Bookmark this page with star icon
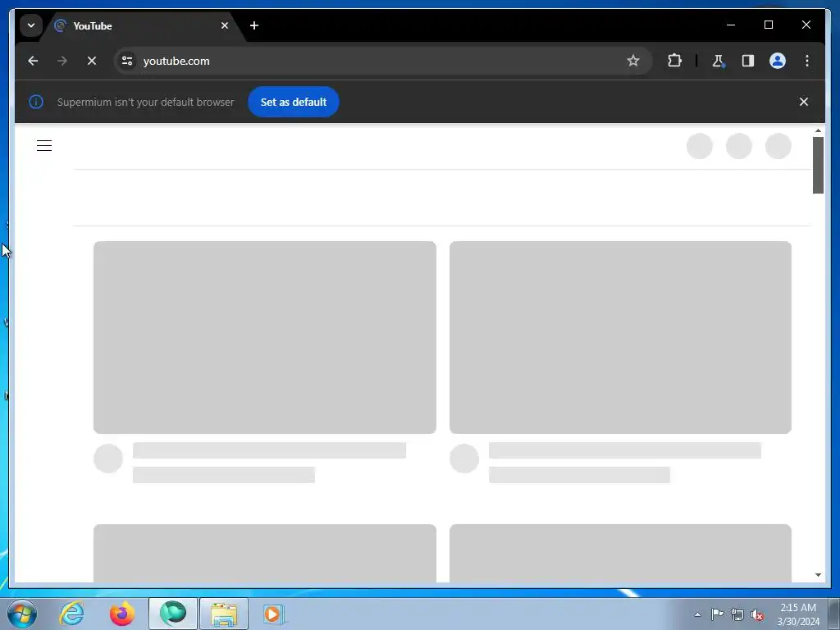The height and width of the screenshot is (630, 840). coord(632,61)
